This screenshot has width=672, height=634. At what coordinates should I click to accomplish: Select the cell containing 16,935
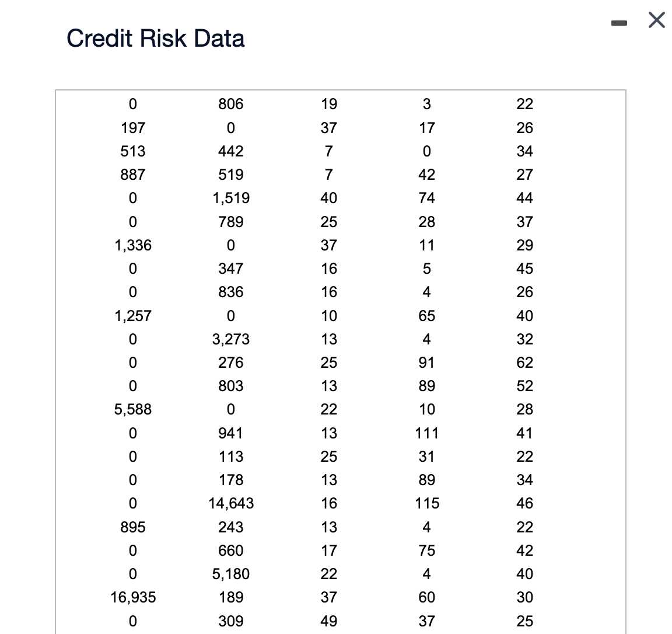[x=132, y=597]
